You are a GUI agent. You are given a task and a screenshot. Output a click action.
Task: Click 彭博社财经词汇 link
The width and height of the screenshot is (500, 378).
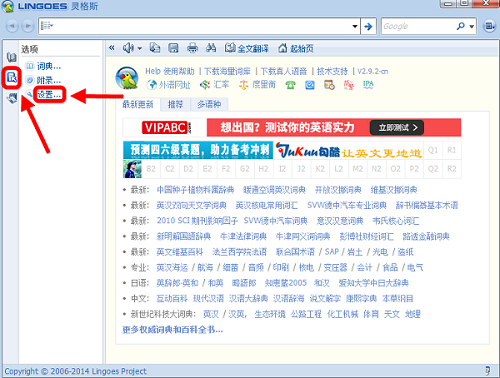[x=366, y=236]
